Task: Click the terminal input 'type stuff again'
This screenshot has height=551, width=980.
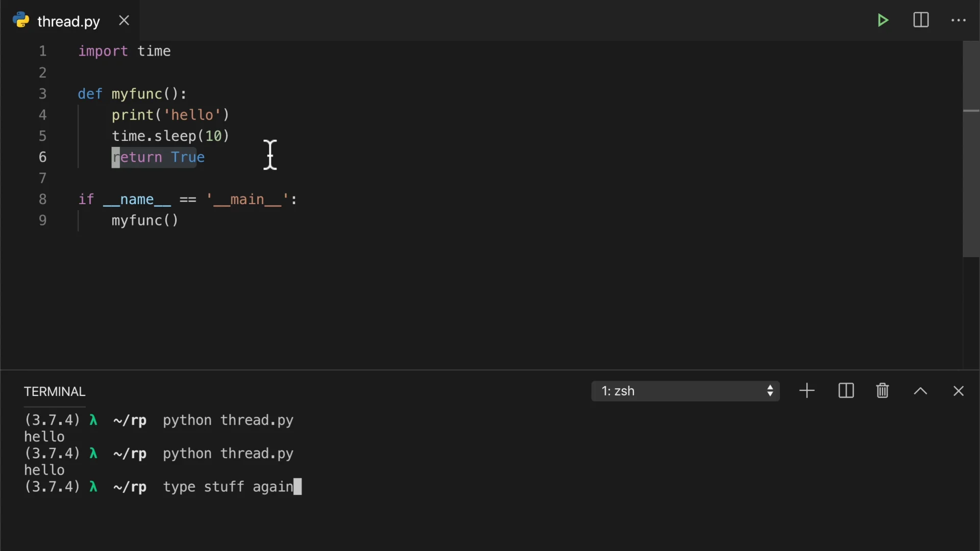Action: click(228, 487)
